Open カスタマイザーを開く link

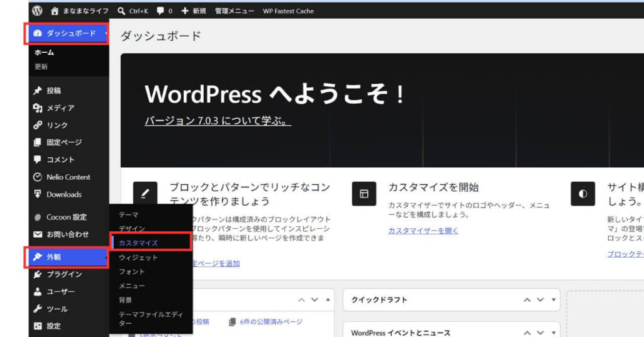click(423, 231)
